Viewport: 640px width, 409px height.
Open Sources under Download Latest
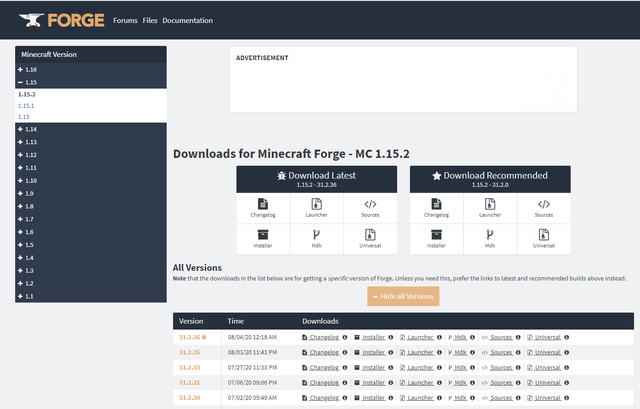pyautogui.click(x=370, y=208)
